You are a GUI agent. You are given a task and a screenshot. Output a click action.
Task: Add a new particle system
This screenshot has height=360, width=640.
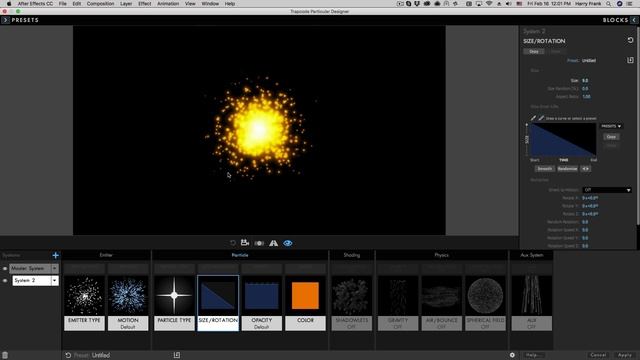(x=56, y=256)
